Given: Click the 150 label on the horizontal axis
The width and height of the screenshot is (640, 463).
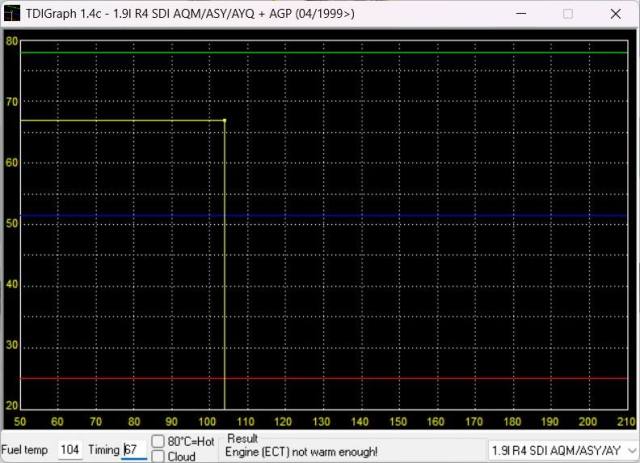Looking at the screenshot, I should tap(398, 422).
